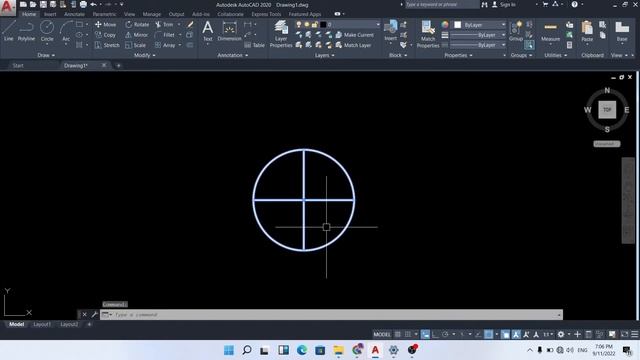Image resolution: width=640 pixels, height=360 pixels.
Task: Click Make Current layer button
Action: 354,35
